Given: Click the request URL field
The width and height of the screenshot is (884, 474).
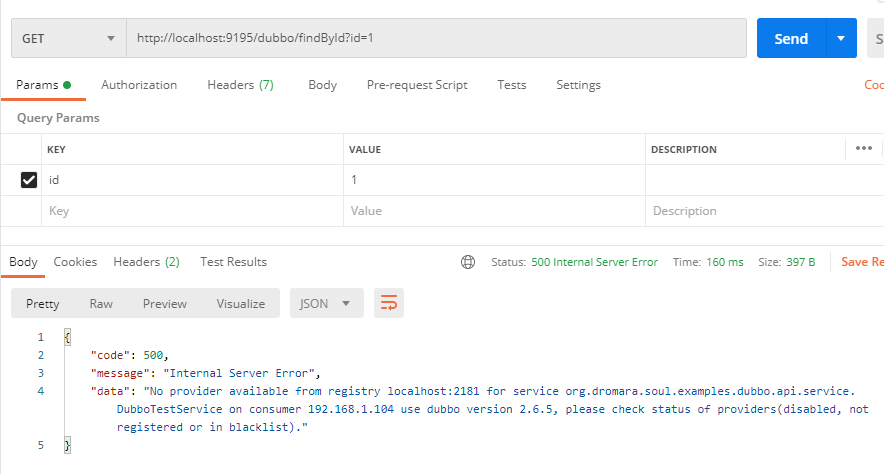Looking at the screenshot, I should [436, 39].
